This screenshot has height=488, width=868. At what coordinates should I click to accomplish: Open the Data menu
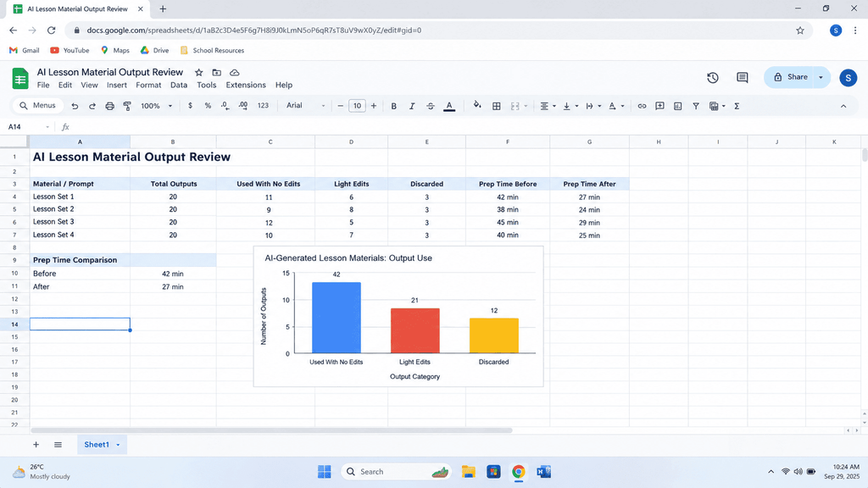pyautogui.click(x=179, y=86)
